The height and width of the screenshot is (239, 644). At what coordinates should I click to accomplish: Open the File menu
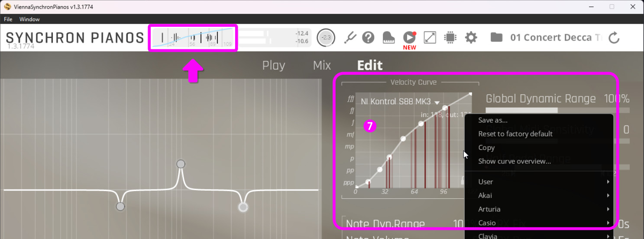coord(8,19)
